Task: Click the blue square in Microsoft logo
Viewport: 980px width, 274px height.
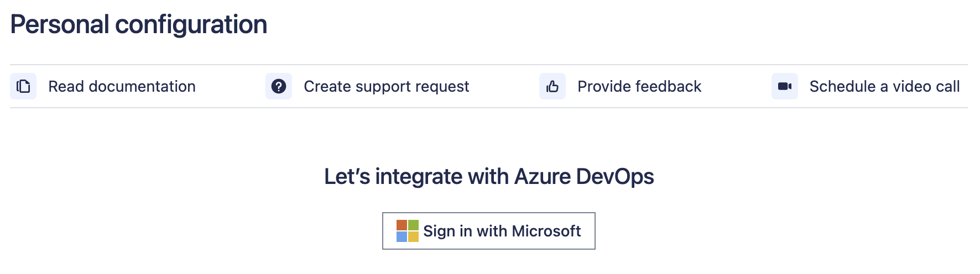Action: 402,236
